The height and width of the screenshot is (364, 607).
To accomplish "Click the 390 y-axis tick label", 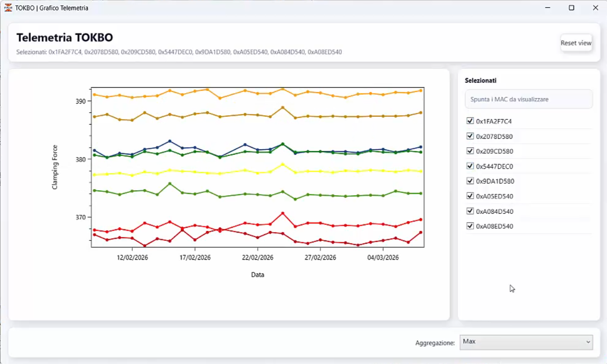I will tap(80, 101).
